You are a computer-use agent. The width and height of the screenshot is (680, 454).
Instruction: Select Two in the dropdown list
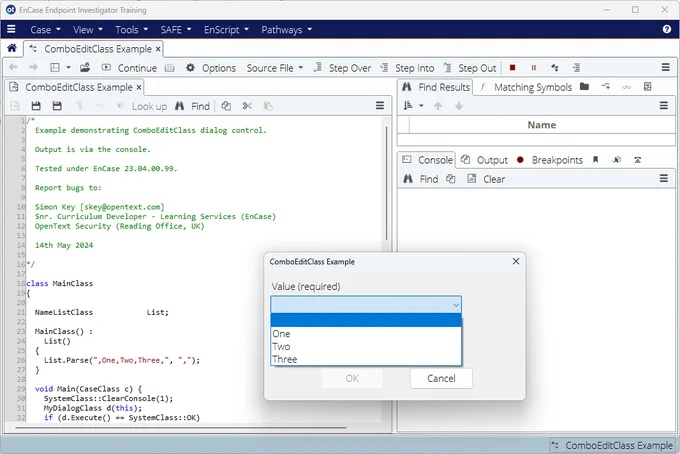[366, 346]
